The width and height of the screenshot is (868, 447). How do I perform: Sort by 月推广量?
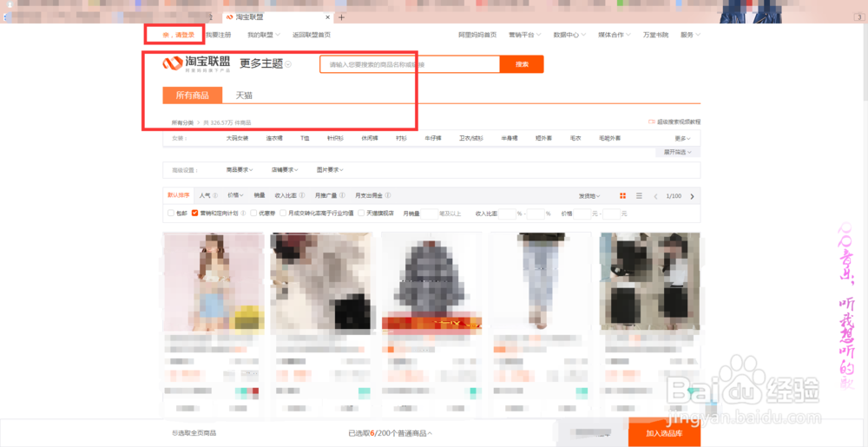click(x=326, y=195)
